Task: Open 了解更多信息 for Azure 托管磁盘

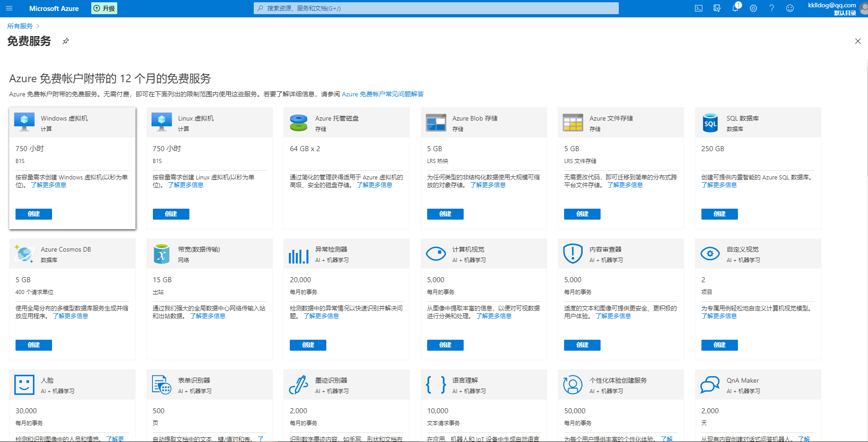Action: click(x=375, y=185)
